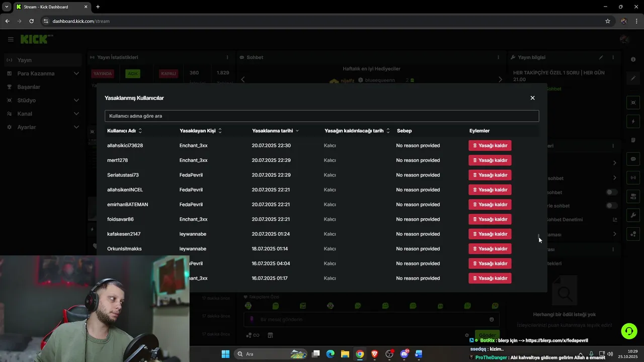
Task: Click the three-circles icon in right toolbar
Action: pyautogui.click(x=633, y=234)
